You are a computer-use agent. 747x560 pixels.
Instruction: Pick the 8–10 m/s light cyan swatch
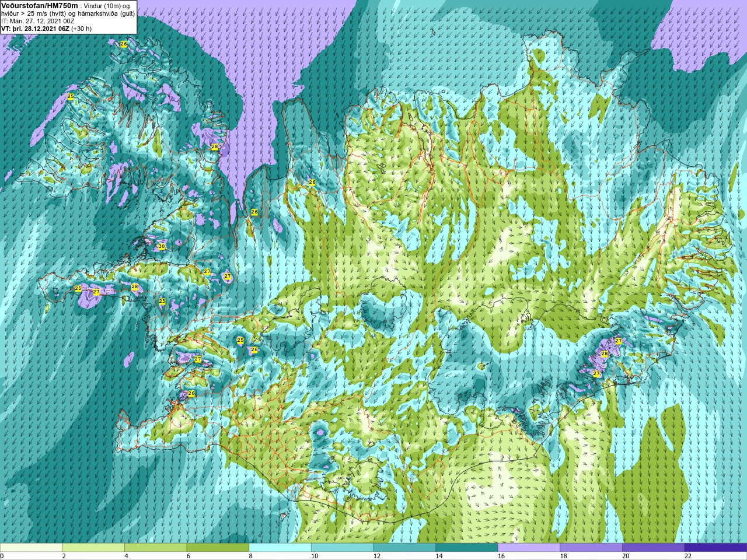[x=280, y=548]
